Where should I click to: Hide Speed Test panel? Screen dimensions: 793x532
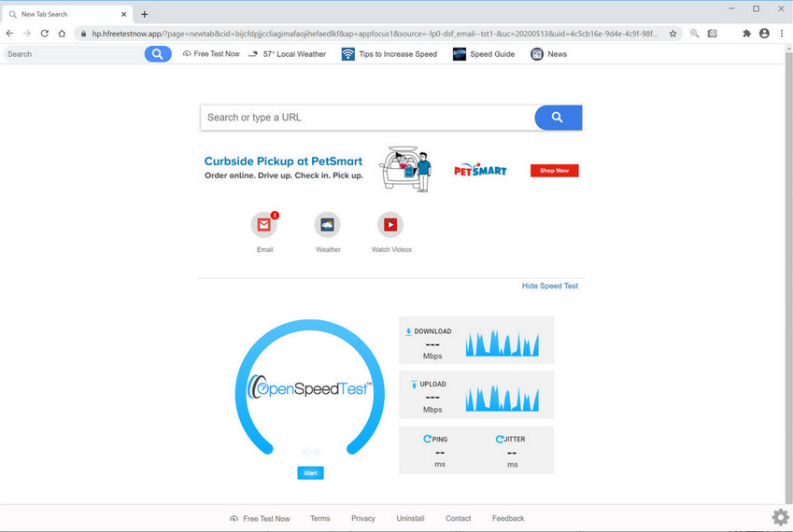[x=549, y=286]
